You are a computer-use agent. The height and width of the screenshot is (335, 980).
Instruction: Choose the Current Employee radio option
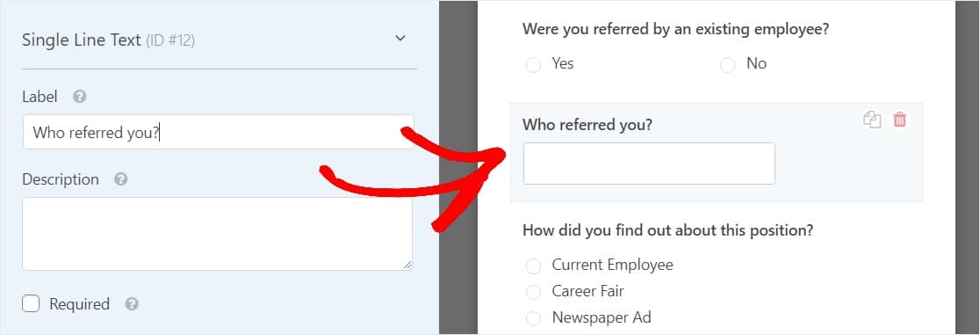click(533, 266)
